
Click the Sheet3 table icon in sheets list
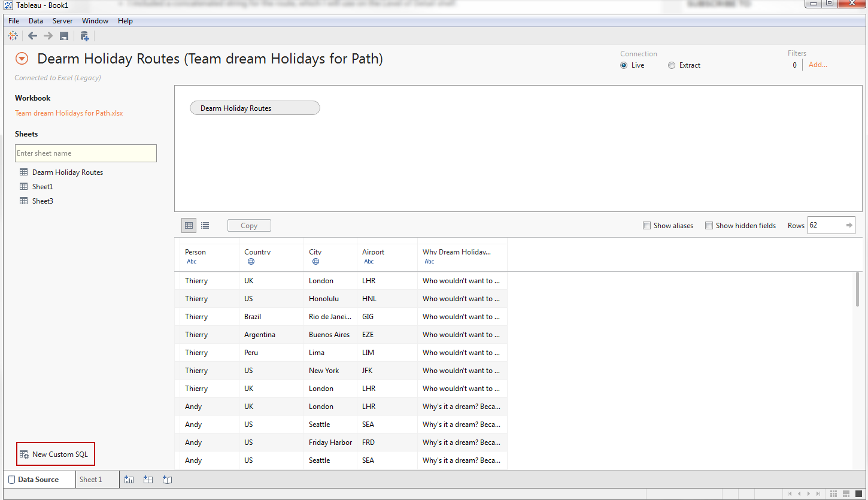pos(24,201)
